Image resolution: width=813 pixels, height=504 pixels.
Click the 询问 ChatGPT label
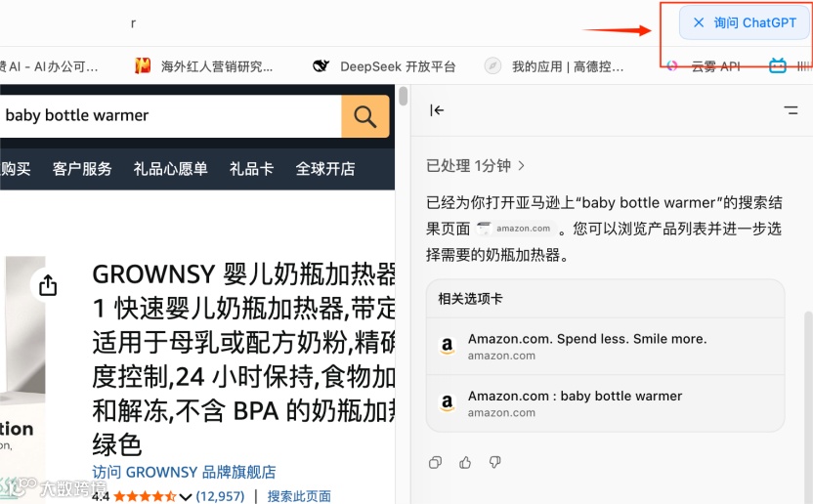[754, 22]
